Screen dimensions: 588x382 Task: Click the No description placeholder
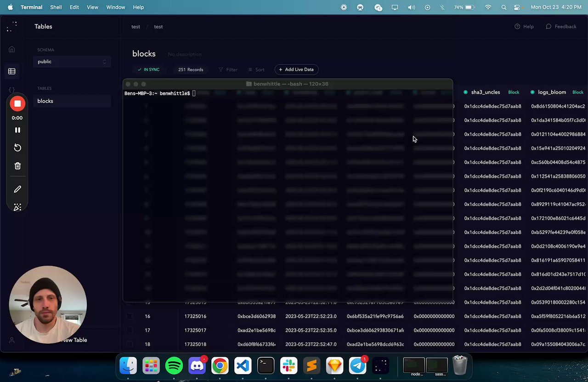click(185, 55)
